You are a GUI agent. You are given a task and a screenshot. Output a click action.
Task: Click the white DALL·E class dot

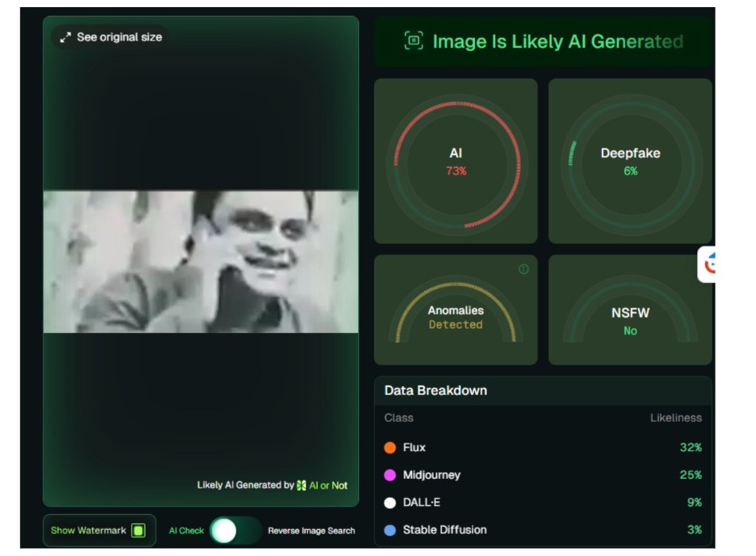click(390, 503)
